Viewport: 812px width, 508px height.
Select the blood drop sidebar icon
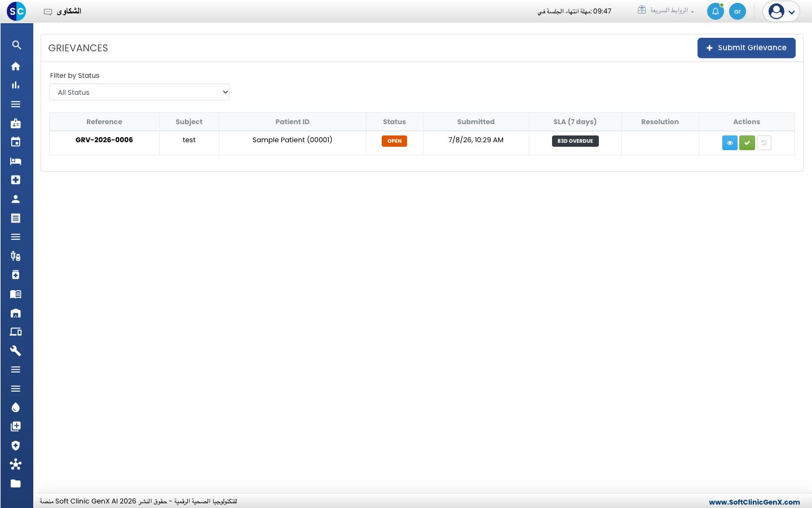click(16, 408)
